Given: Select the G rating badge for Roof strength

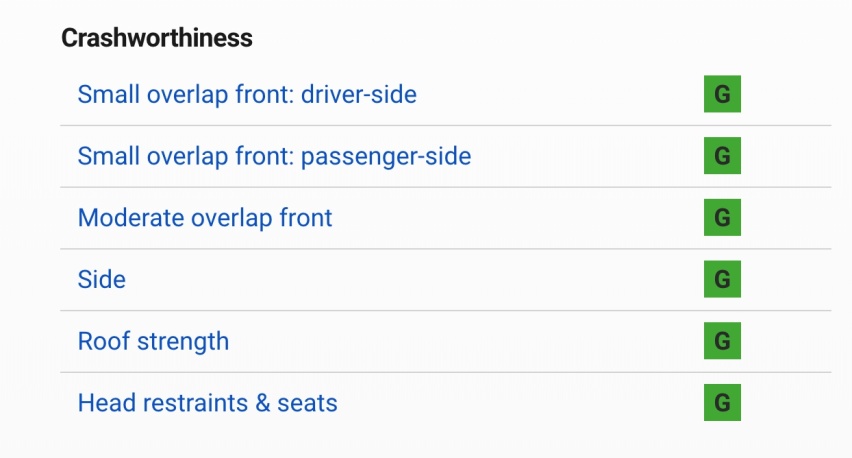Looking at the screenshot, I should coord(722,341).
